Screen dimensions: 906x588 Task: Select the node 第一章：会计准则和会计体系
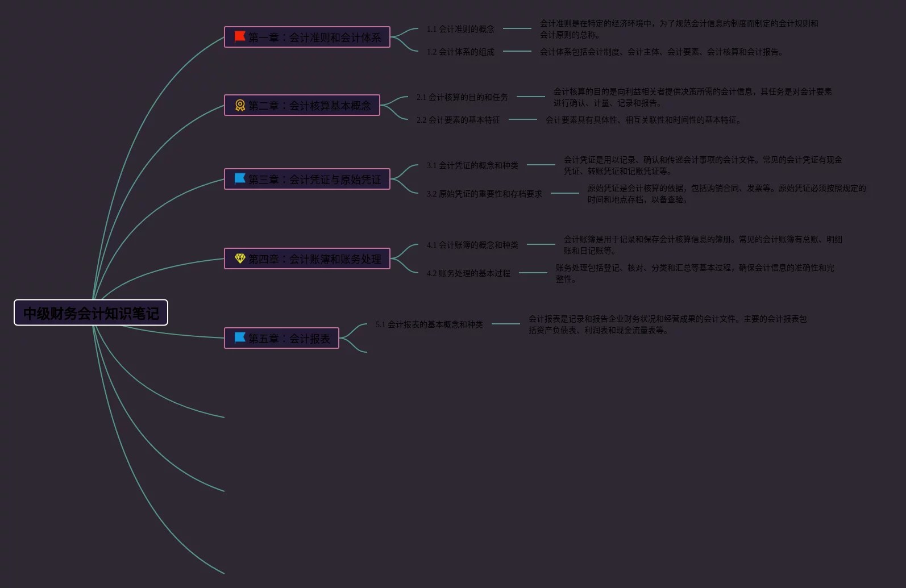(314, 37)
